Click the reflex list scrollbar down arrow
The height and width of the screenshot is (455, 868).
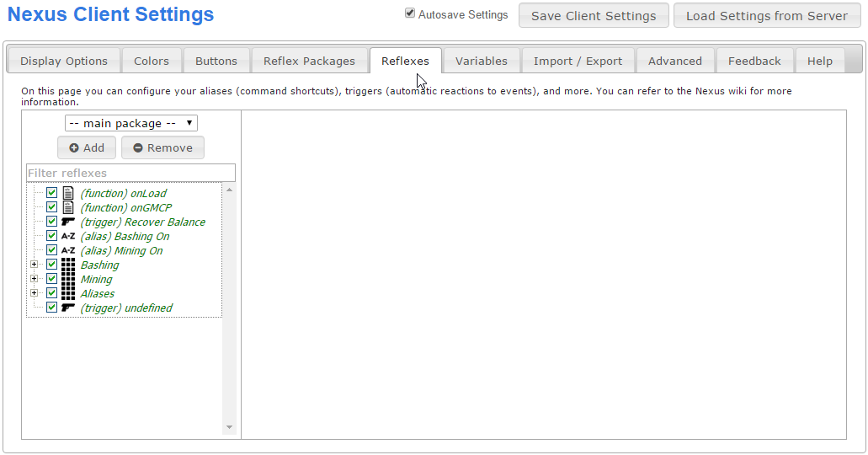coord(229,428)
